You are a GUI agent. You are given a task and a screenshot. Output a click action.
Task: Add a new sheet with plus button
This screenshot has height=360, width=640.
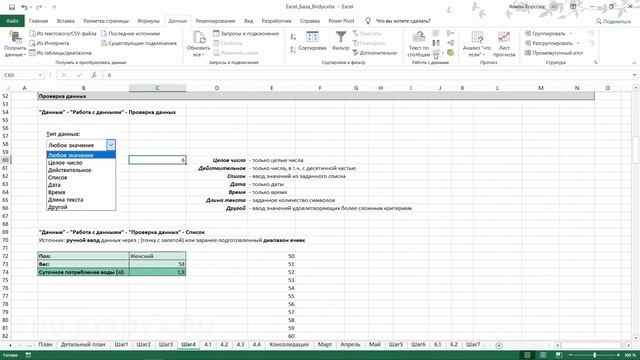pos(498,345)
